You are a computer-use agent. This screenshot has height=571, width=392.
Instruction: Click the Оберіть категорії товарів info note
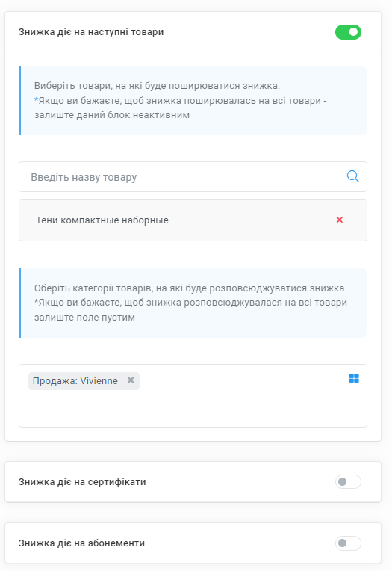click(193, 303)
